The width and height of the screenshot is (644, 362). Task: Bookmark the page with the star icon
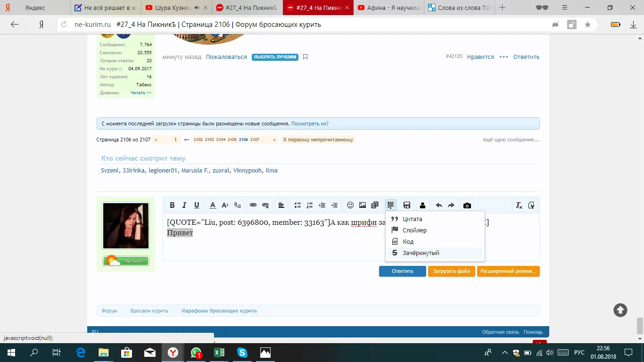(x=587, y=25)
